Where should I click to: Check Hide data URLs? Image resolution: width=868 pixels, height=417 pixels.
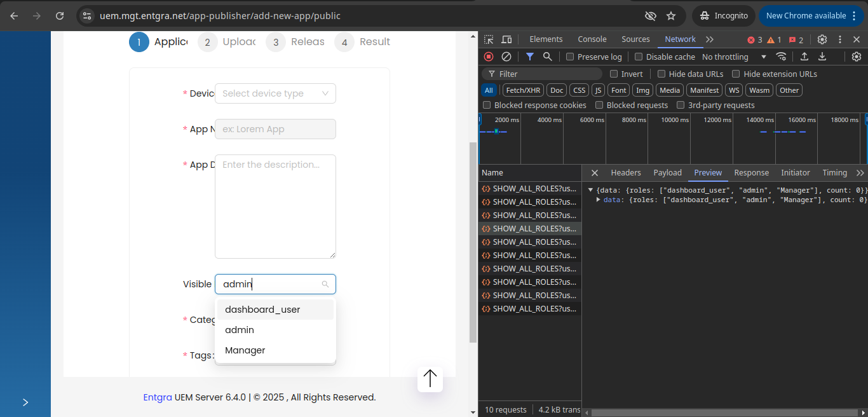pos(661,74)
